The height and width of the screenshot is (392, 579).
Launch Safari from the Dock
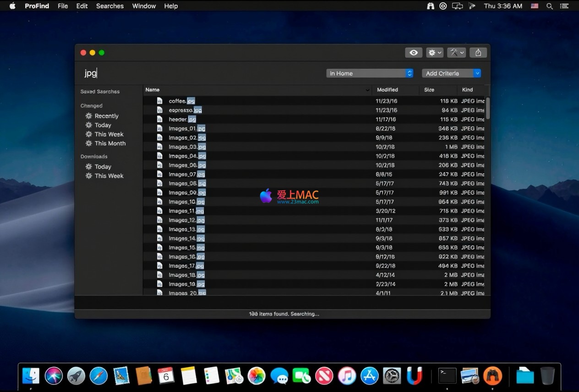(x=98, y=376)
